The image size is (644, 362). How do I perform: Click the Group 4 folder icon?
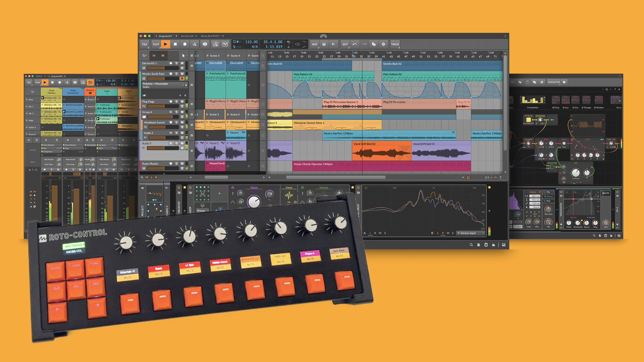(144, 117)
